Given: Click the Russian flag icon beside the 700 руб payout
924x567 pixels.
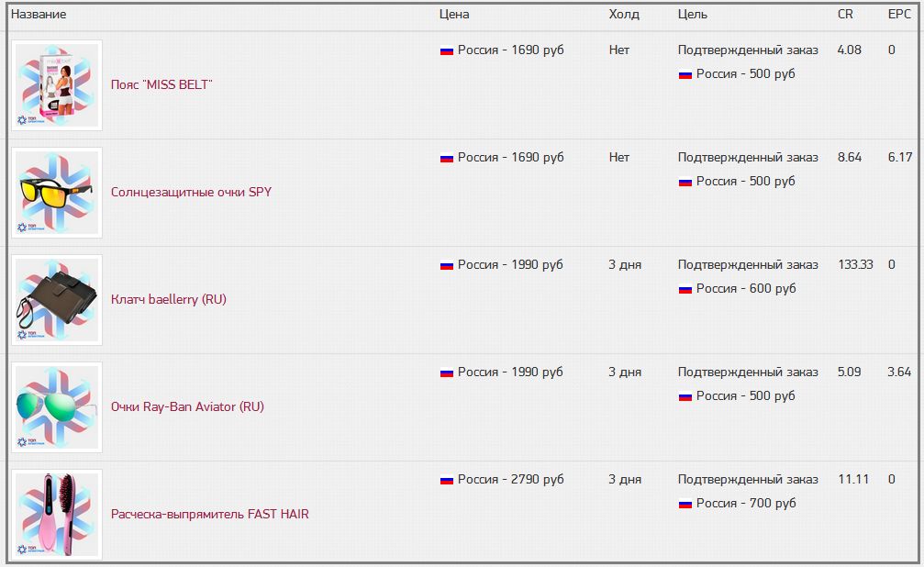Looking at the screenshot, I should pyautogui.click(x=685, y=504).
